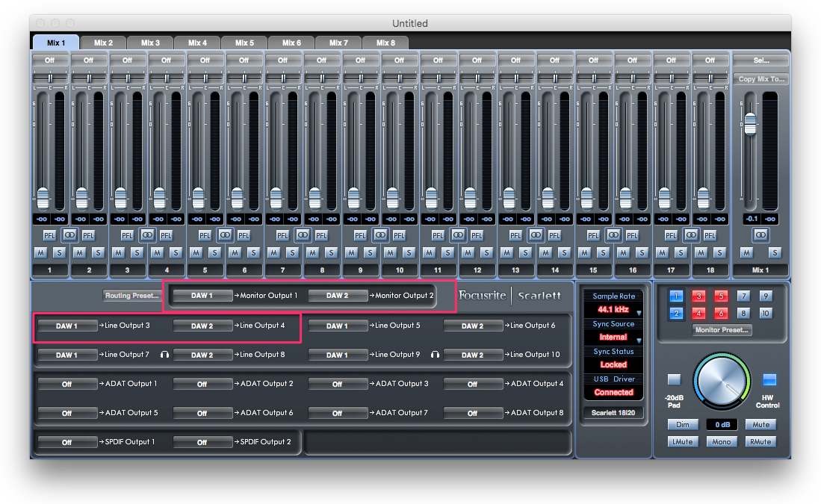The height and width of the screenshot is (504, 821).
Task: Solo the Mix 1 master channel
Action: pos(775,253)
